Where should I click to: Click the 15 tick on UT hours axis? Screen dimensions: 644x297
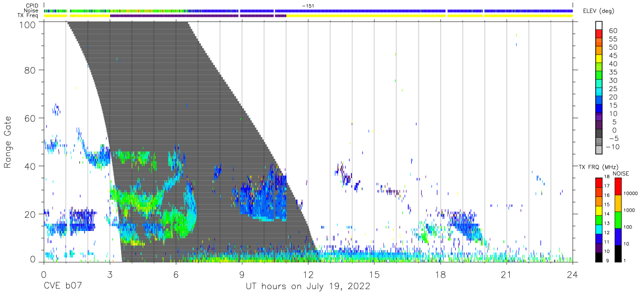pos(374,274)
